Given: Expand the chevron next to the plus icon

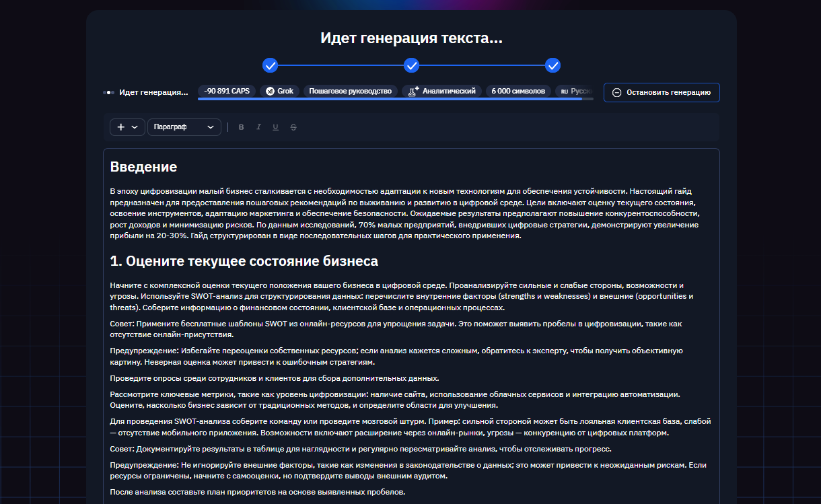Looking at the screenshot, I should 134,127.
